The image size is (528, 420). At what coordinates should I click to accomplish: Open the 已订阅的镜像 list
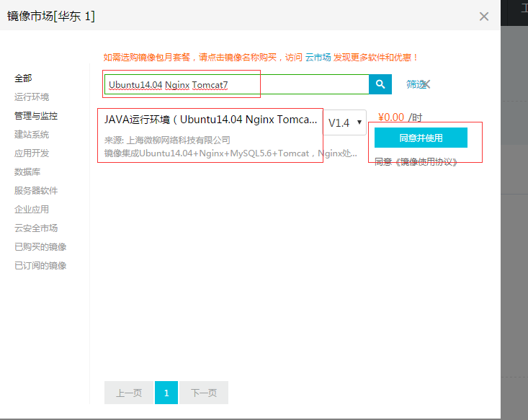pos(40,266)
